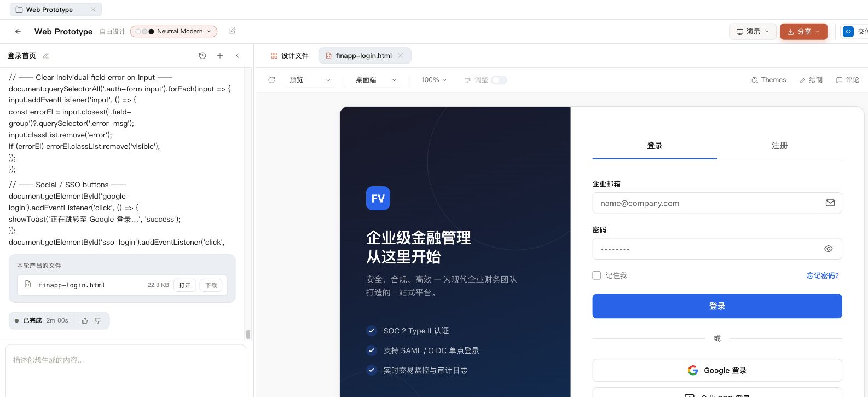Image resolution: width=868 pixels, height=397 pixels.
Task: Check the 记住我 checkbox
Action: [597, 275]
